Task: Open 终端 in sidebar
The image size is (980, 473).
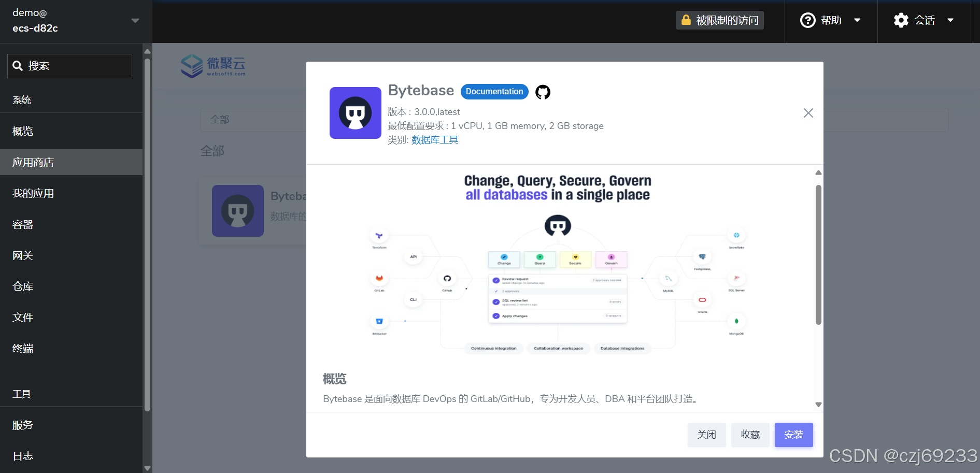Action: 71,349
